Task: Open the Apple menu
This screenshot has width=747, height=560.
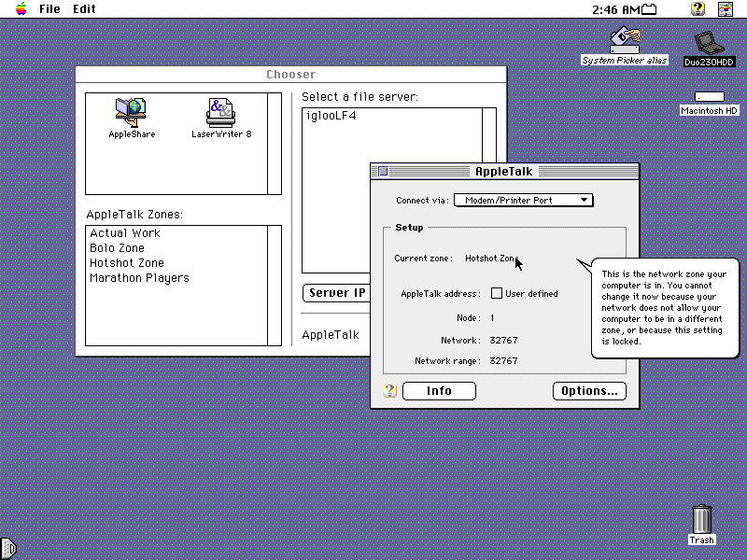Action: tap(21, 9)
